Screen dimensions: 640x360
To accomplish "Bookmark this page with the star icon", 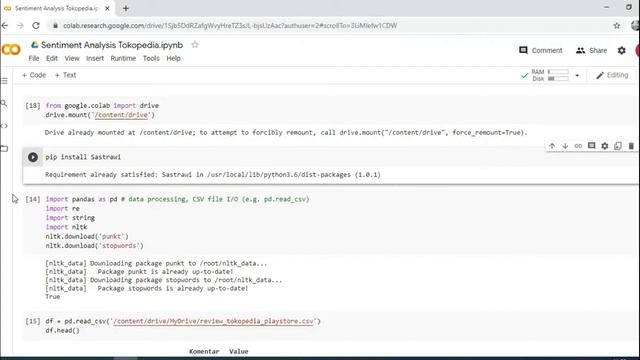I will tap(617, 25).
